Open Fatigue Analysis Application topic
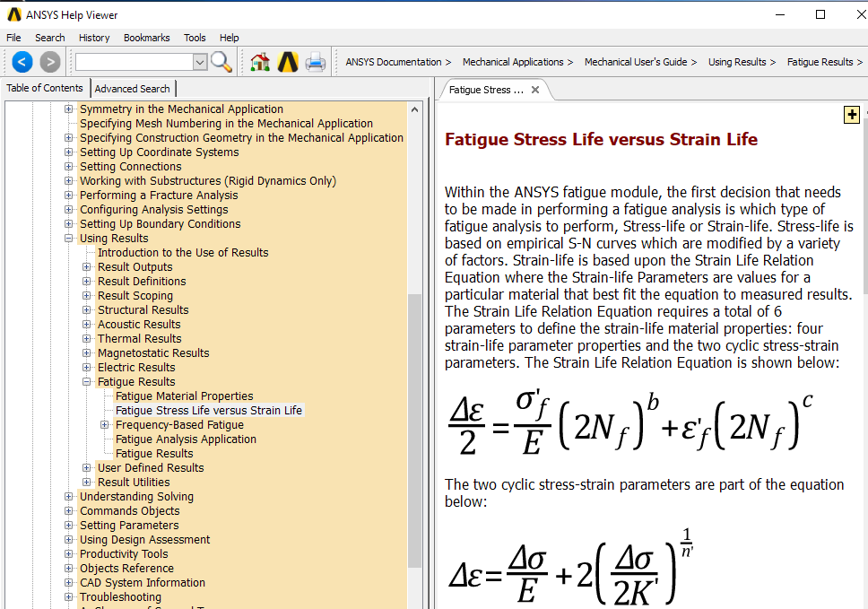The image size is (868, 609). pyautogui.click(x=186, y=439)
